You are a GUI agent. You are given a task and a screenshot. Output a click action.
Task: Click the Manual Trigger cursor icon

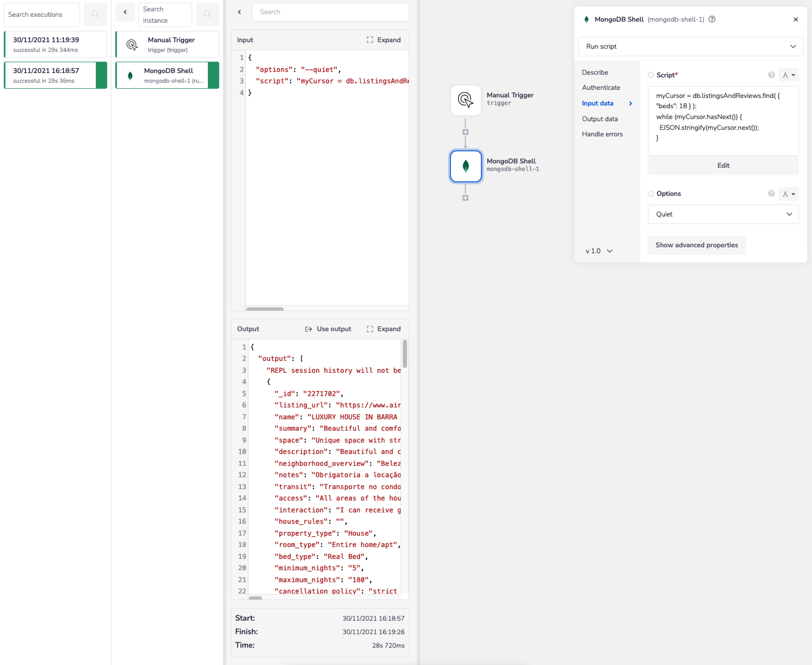(465, 100)
